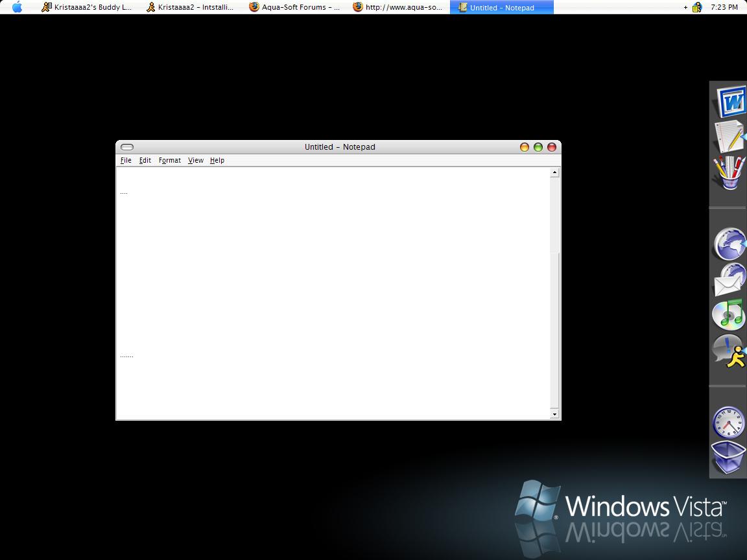This screenshot has height=560, width=747.
Task: Click the four-dot text line in Notepad
Action: coord(124,193)
